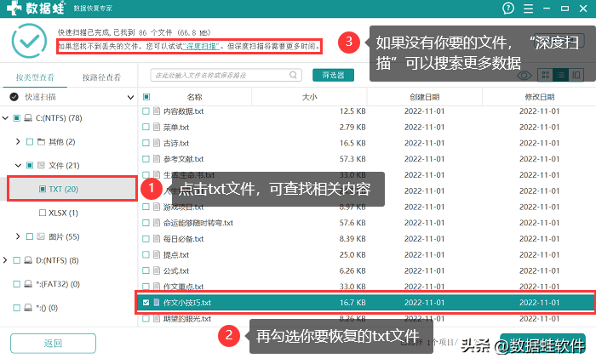Click file icon of 作文小技巧.txt
Image resolution: width=596 pixels, height=364 pixels.
click(156, 303)
